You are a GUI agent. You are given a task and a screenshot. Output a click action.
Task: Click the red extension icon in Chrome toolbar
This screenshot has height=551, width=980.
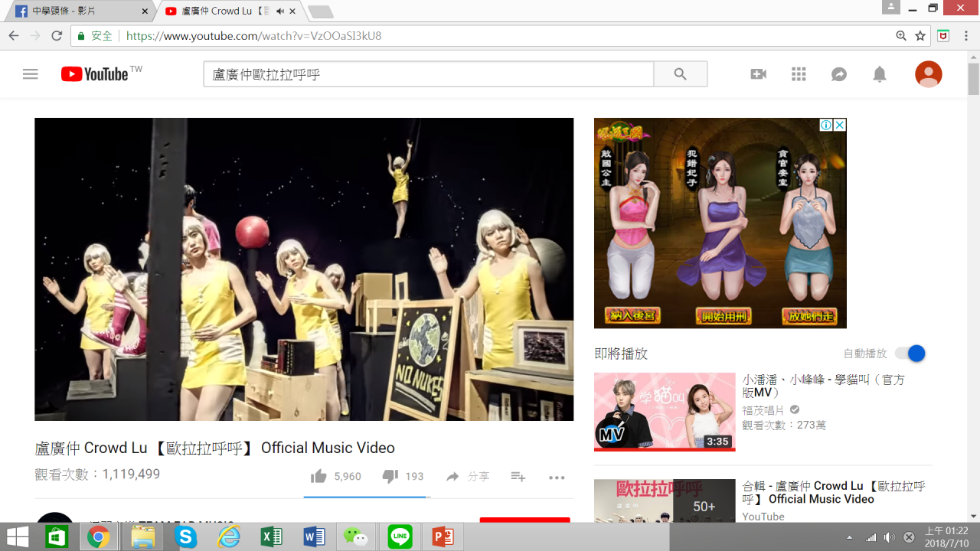click(x=943, y=36)
